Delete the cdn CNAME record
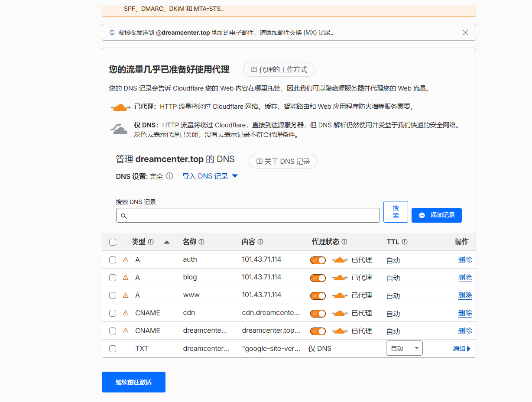532x402 pixels. pyautogui.click(x=465, y=313)
